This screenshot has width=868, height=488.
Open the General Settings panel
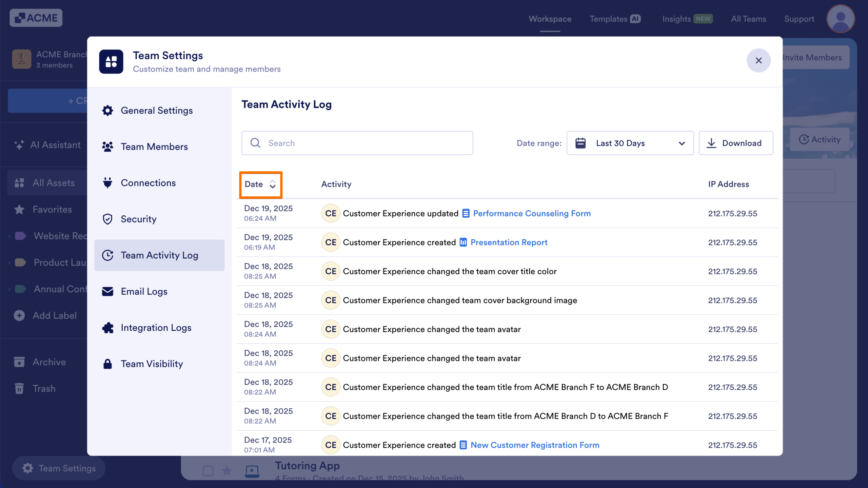tap(157, 110)
